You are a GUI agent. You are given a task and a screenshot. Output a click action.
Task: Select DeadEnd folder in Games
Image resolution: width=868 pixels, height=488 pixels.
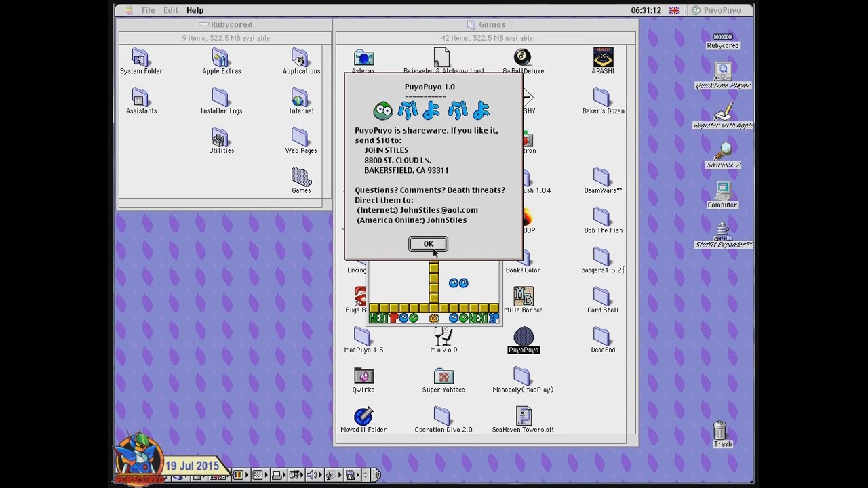pos(603,342)
